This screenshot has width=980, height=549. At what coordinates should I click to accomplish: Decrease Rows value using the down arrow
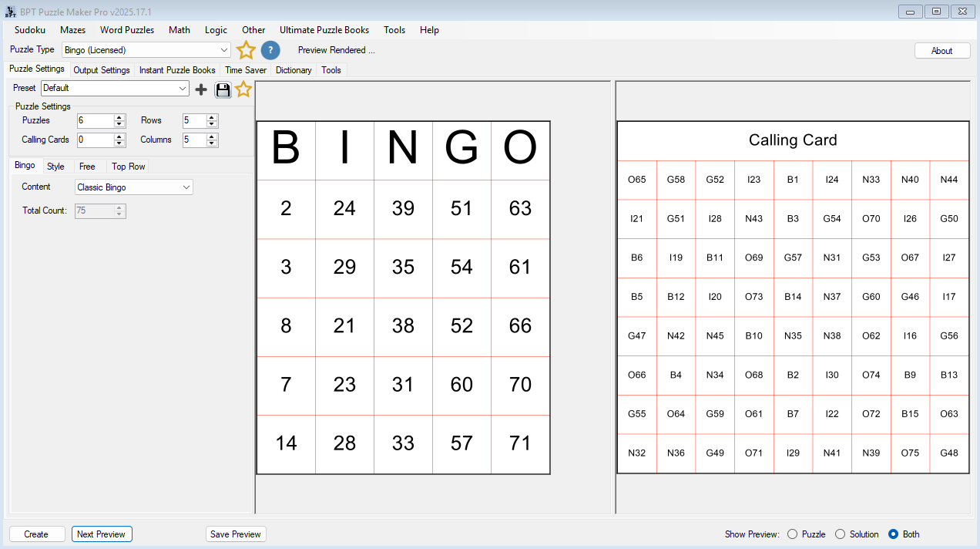213,123
